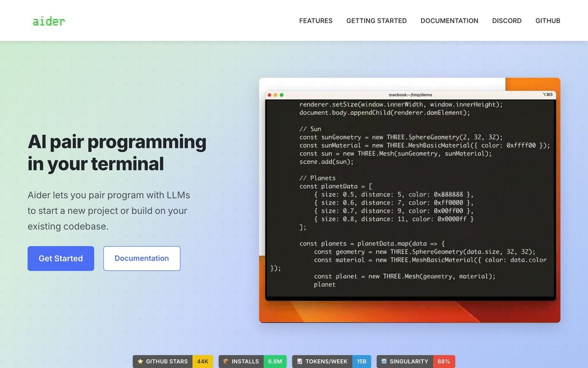Open DOCUMENTATION in the top navigation

click(x=449, y=21)
